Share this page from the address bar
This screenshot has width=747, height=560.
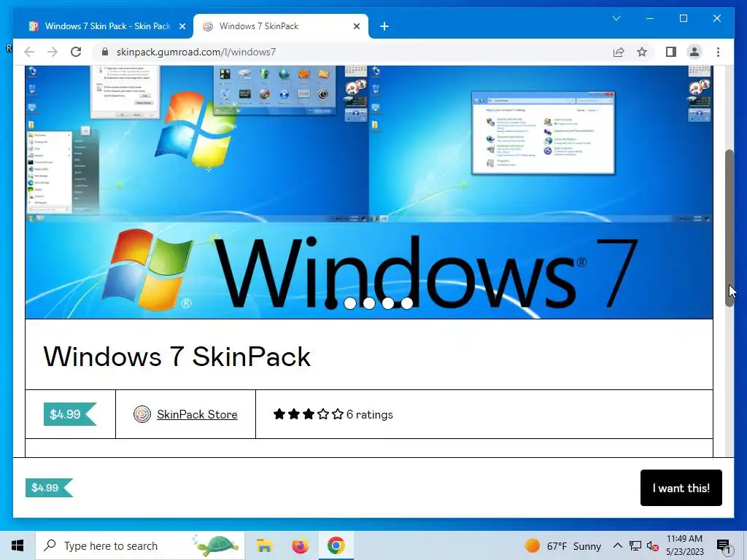click(619, 52)
